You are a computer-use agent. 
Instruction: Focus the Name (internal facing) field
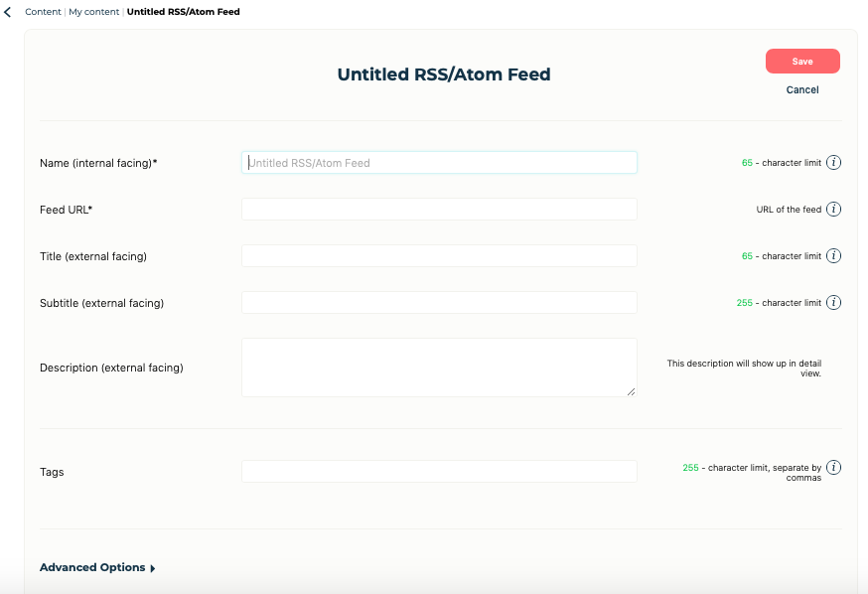(x=439, y=163)
